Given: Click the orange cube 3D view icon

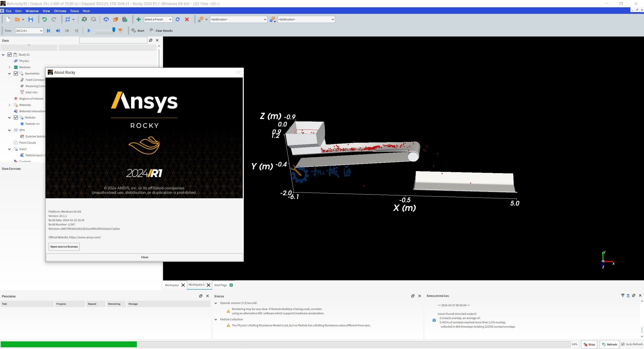Looking at the screenshot, I should (x=115, y=19).
